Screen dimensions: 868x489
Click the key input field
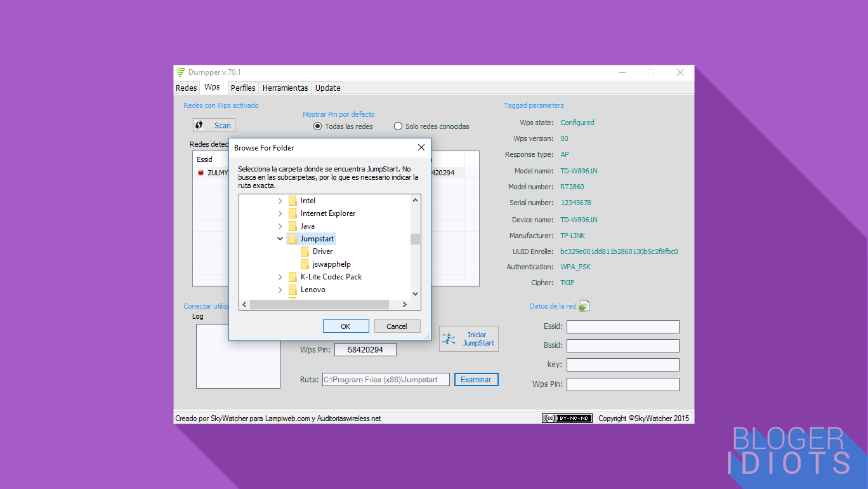(623, 365)
